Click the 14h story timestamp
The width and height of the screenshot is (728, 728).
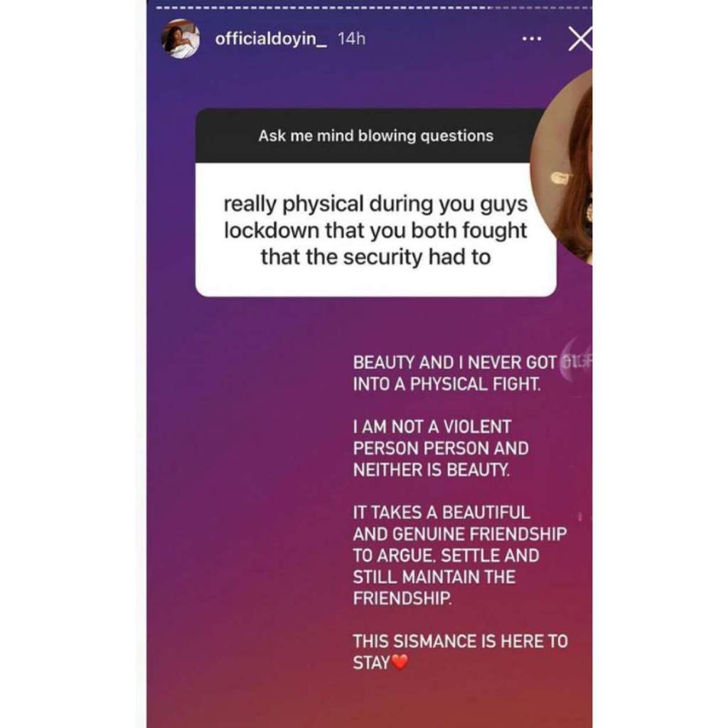tap(351, 39)
